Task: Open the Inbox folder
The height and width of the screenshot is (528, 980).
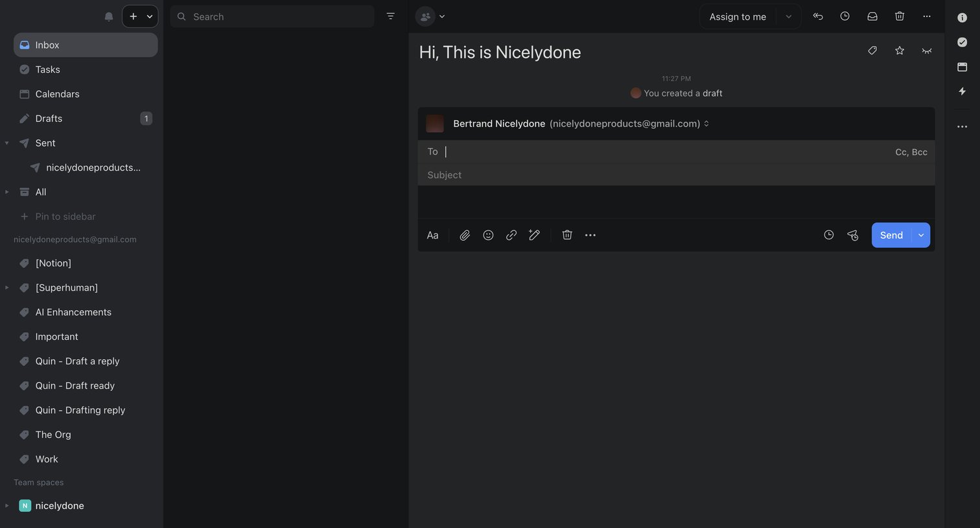Action: click(x=86, y=45)
